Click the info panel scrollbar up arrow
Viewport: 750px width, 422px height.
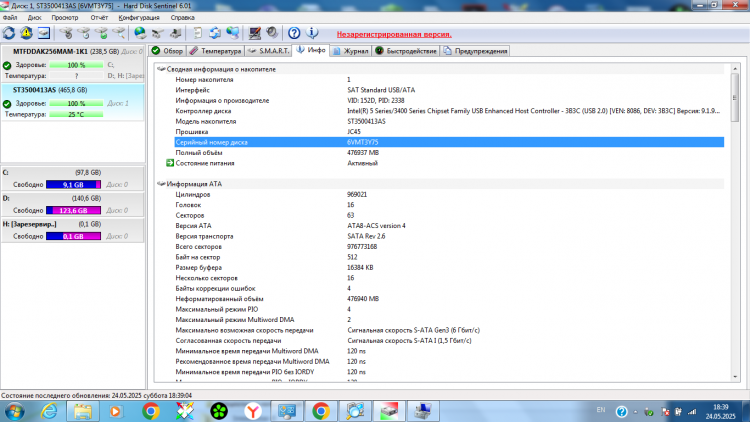(x=735, y=69)
